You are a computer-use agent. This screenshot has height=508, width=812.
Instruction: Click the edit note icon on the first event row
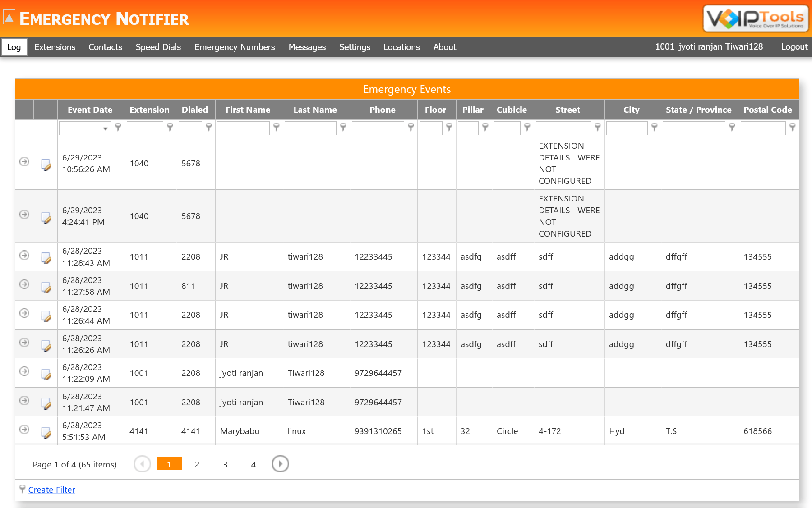point(46,165)
